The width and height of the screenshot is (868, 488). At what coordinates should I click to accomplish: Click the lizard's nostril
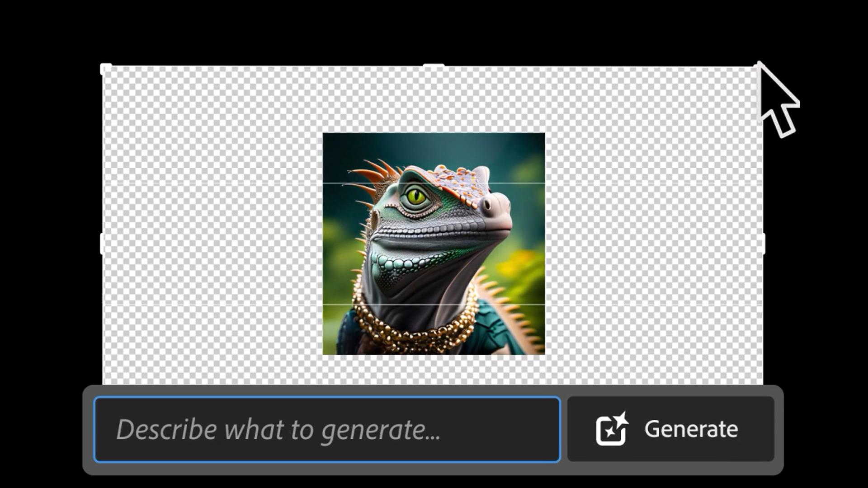pos(487,205)
